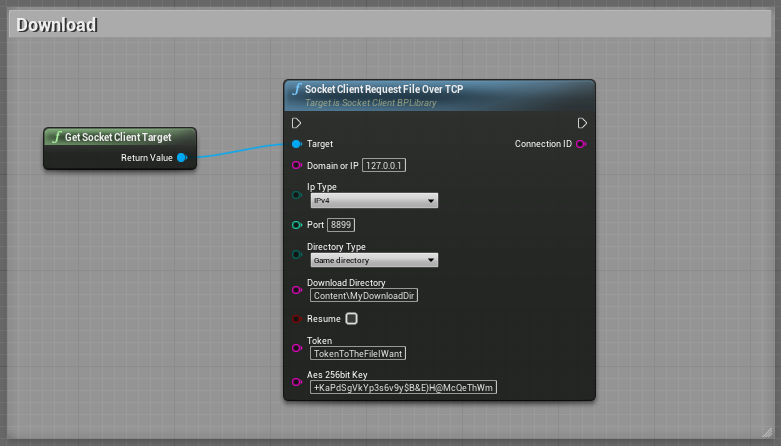Open the Ip Type IPv4 dropdown

coord(374,201)
